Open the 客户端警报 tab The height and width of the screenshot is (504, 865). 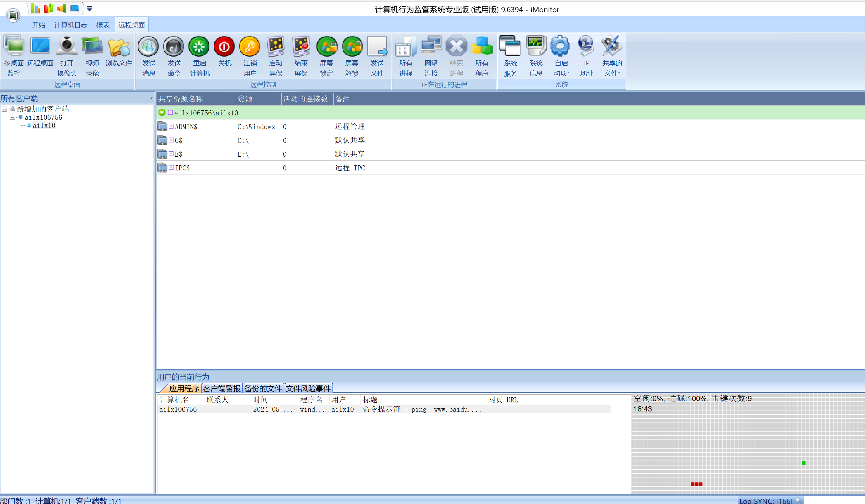point(222,388)
